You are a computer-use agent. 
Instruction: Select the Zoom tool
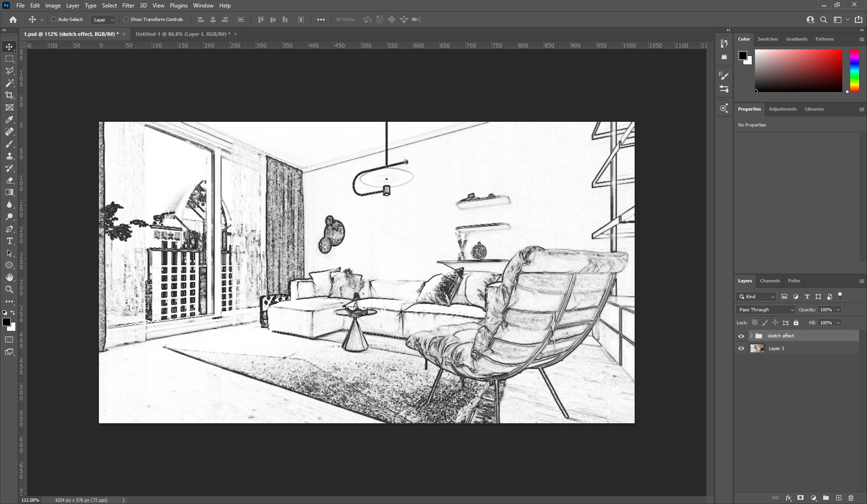tap(9, 289)
